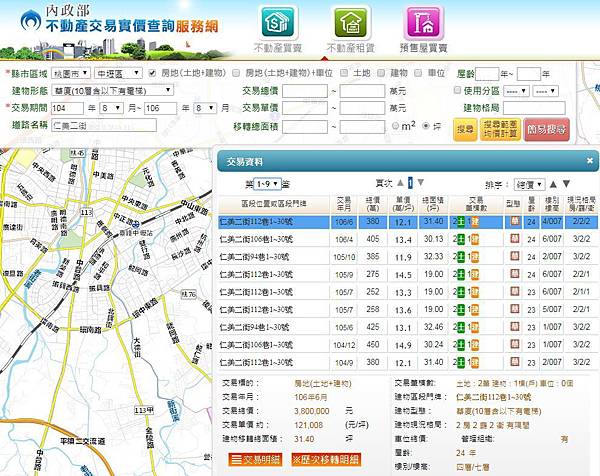
Task: Click the building type icon in the 104/12 row
Action: (515, 344)
